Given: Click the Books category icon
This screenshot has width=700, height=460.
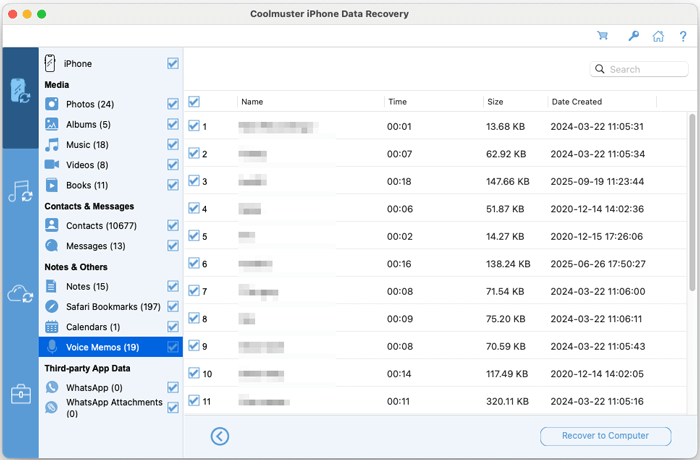Looking at the screenshot, I should click(52, 185).
